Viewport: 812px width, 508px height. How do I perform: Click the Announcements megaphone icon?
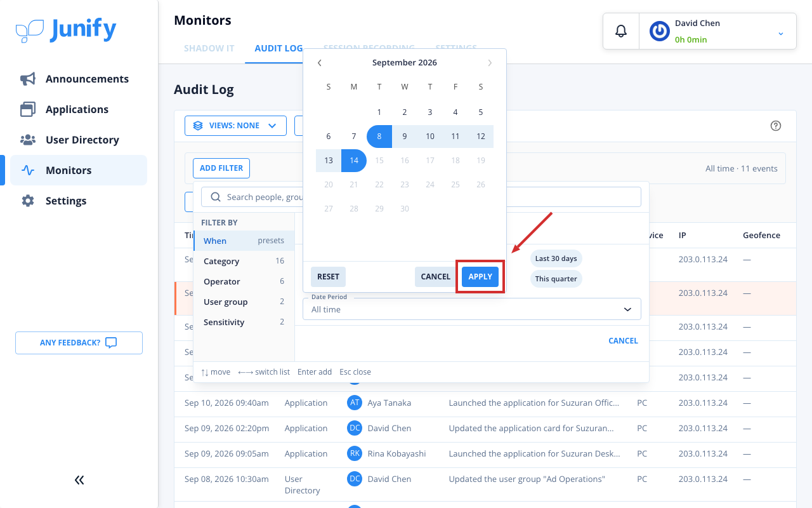click(28, 79)
